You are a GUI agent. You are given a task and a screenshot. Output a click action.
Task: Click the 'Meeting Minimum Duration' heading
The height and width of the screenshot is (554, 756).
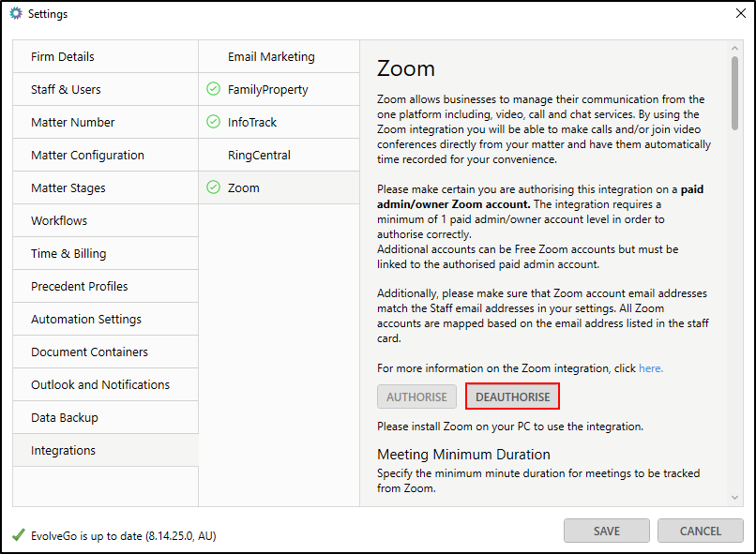coord(463,455)
